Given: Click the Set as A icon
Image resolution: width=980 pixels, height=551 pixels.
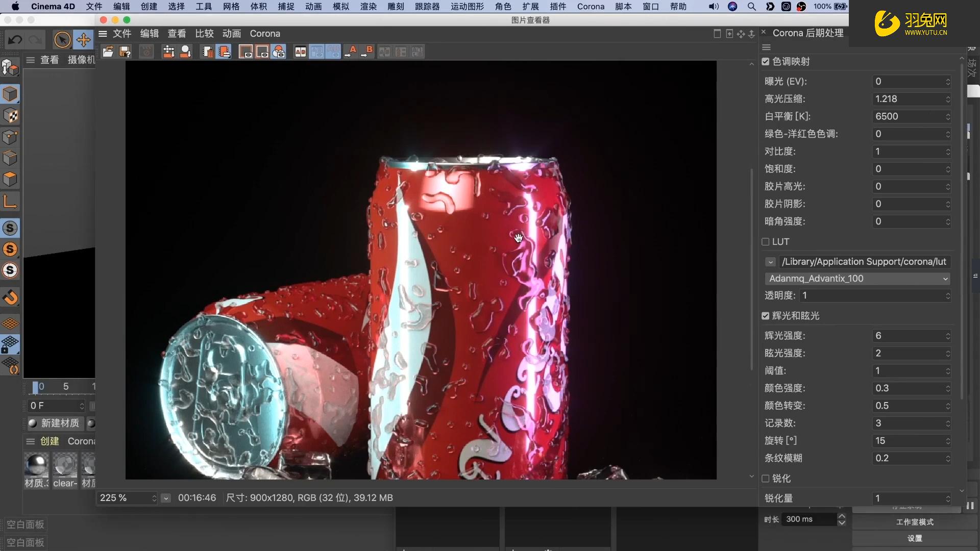Looking at the screenshot, I should (x=351, y=52).
